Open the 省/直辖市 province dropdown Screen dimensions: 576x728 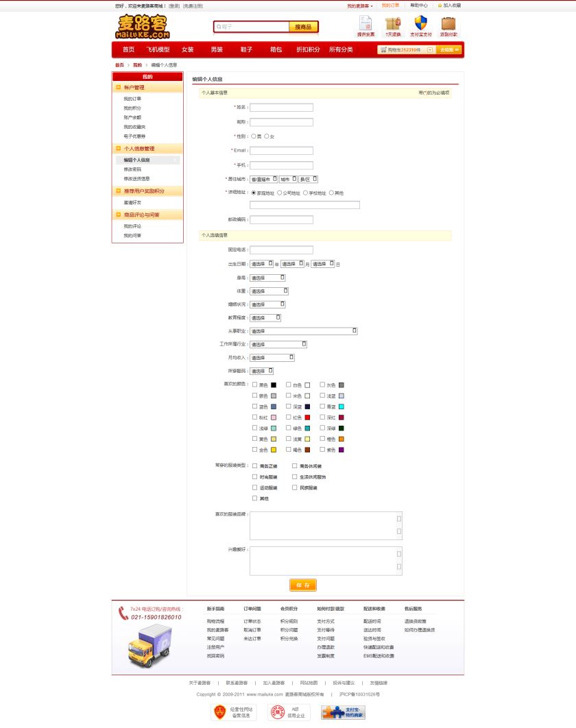pos(264,179)
